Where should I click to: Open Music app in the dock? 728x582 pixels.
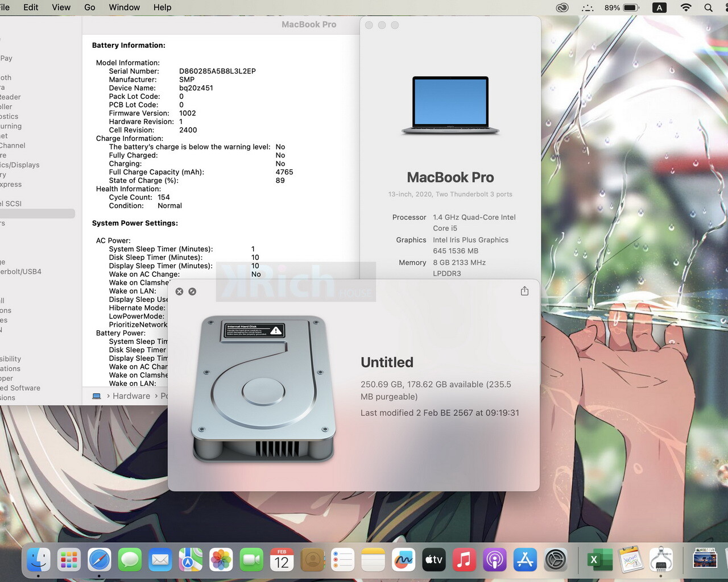465,560
